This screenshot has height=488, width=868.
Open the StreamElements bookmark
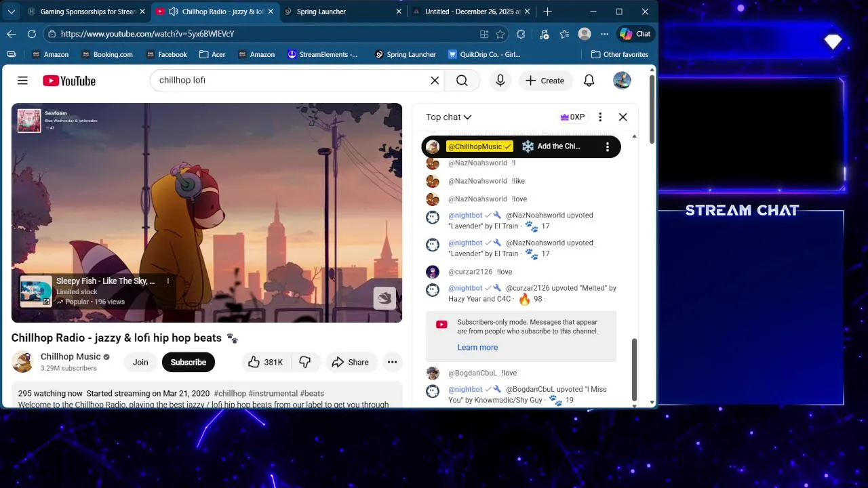click(323, 54)
